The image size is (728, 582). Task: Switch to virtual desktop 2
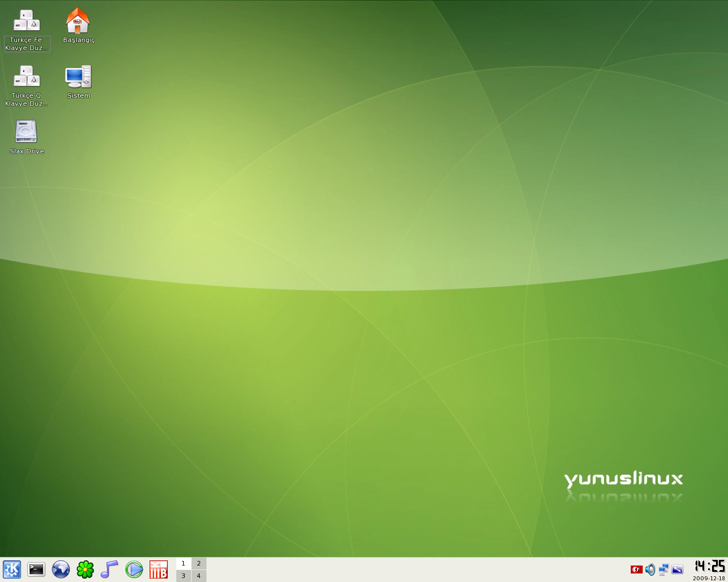coord(198,563)
